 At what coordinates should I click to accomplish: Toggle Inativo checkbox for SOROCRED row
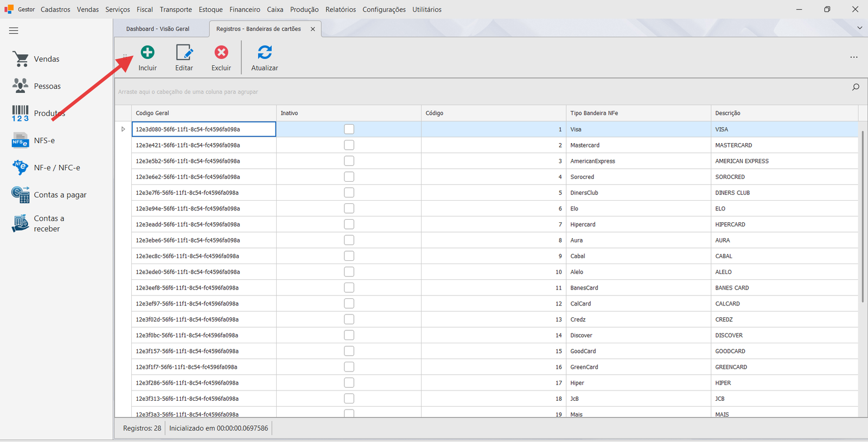[x=349, y=177]
